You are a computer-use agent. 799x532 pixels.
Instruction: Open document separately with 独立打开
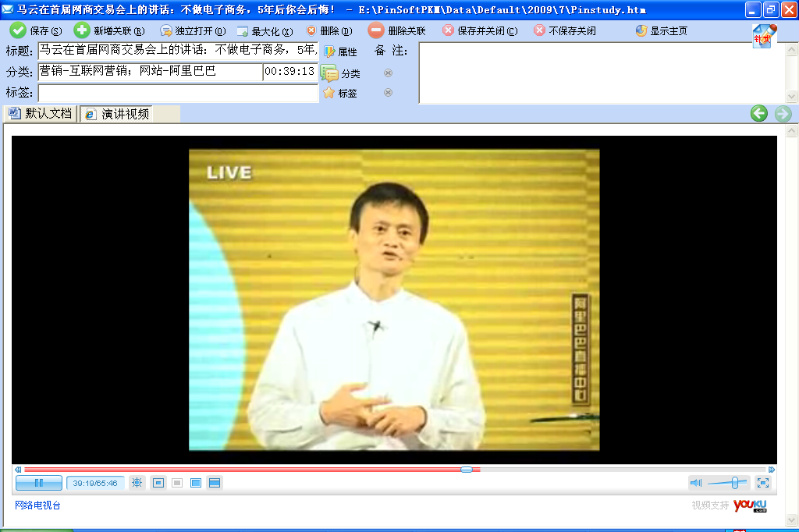coord(193,31)
